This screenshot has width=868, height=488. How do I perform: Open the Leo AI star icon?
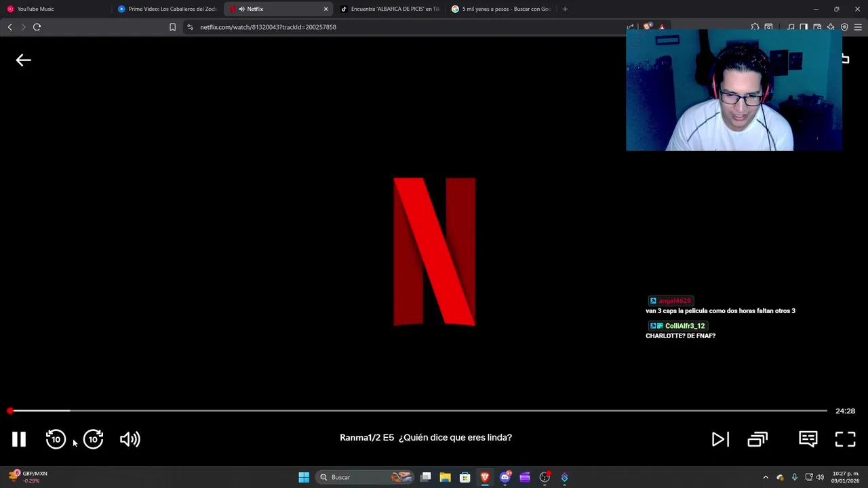tap(831, 27)
